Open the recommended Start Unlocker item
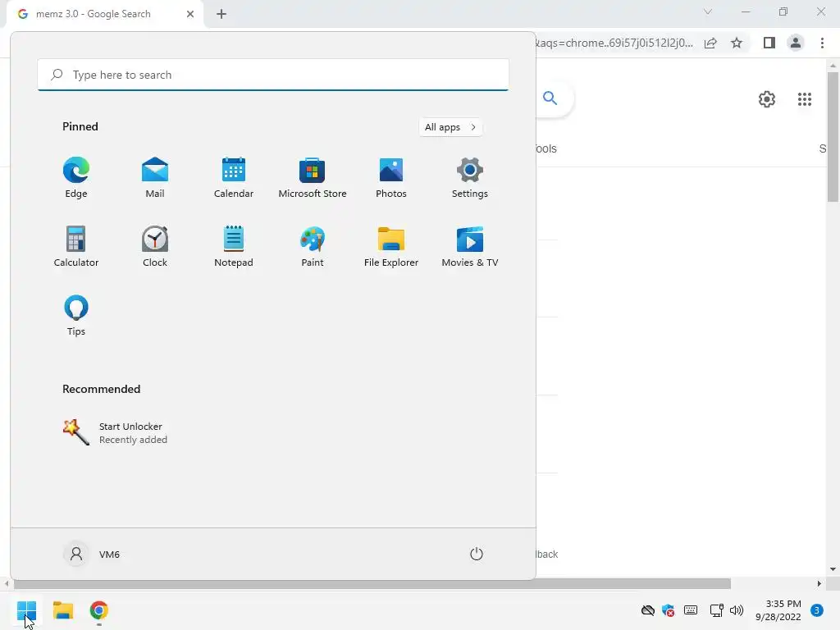840x630 pixels. [115, 433]
